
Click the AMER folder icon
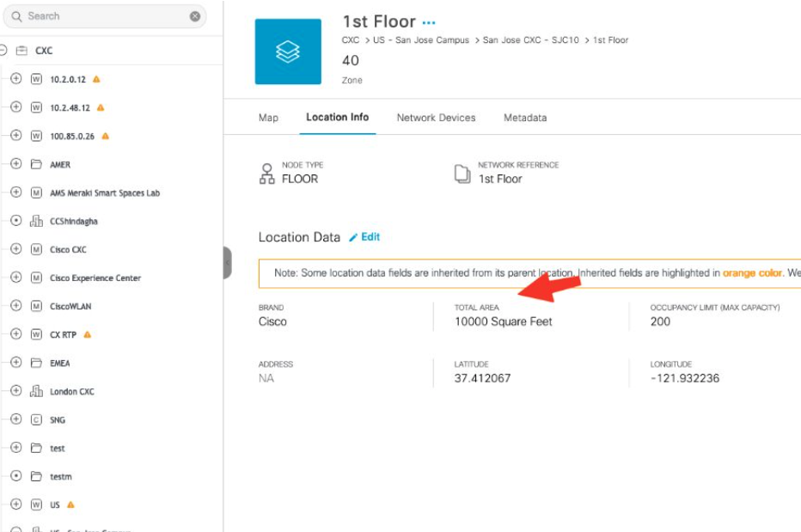click(x=36, y=164)
